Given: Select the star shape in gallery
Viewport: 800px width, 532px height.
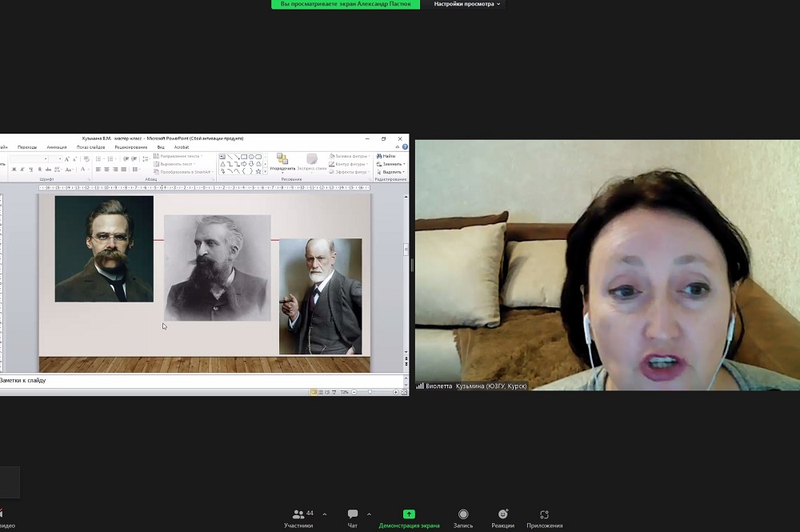Looking at the screenshot, I should (258, 171).
